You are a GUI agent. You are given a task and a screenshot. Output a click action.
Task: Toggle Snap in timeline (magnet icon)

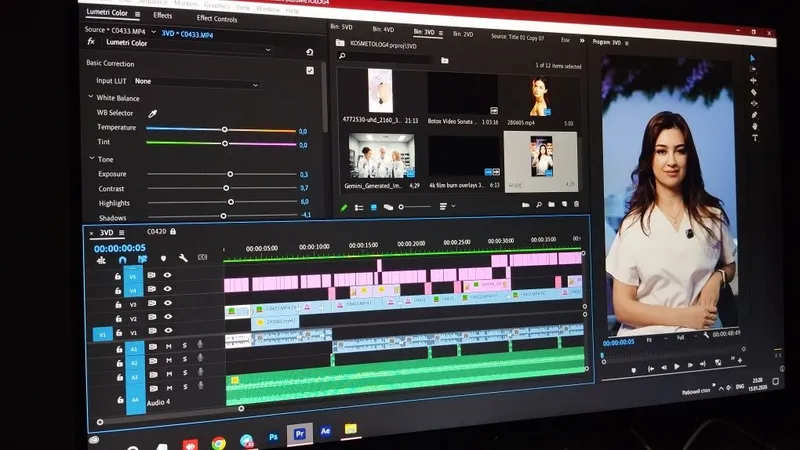point(122,260)
